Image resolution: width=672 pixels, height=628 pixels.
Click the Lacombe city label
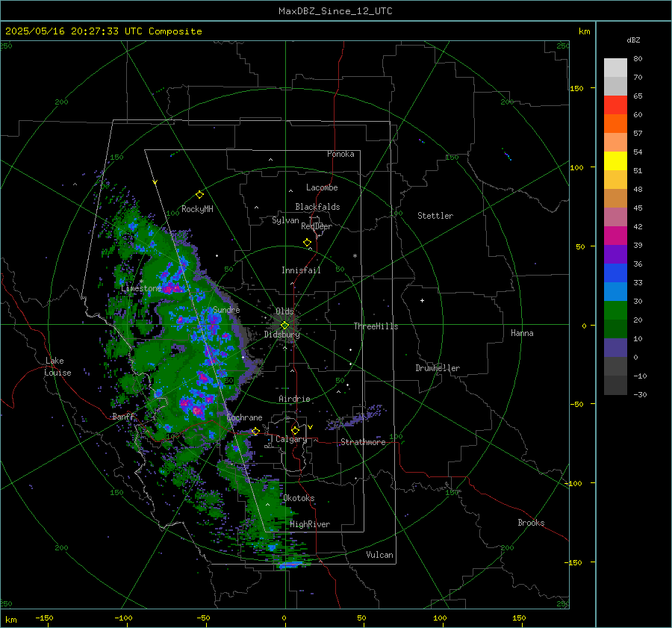[322, 187]
